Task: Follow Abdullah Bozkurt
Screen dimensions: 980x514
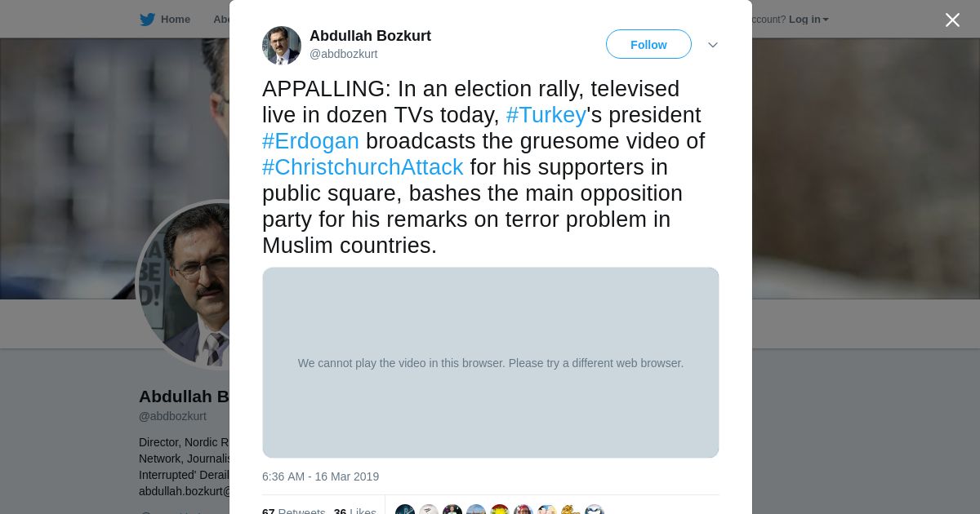Action: coord(648,45)
